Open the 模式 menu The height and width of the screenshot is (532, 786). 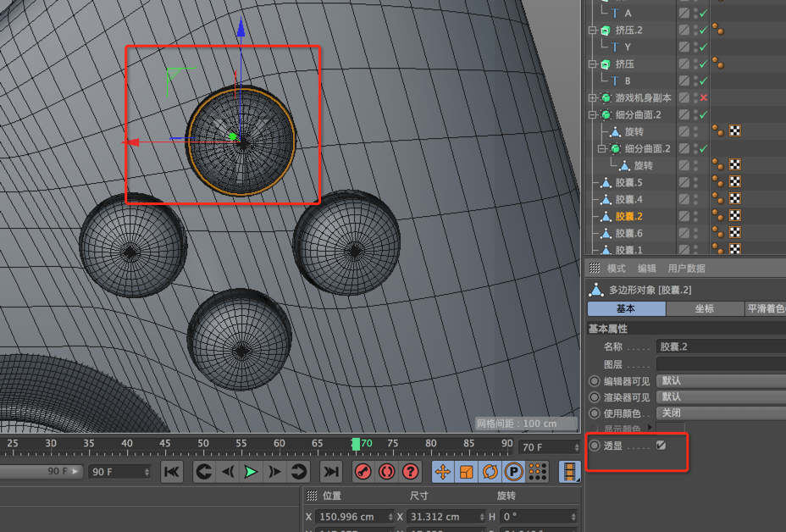[x=616, y=269]
